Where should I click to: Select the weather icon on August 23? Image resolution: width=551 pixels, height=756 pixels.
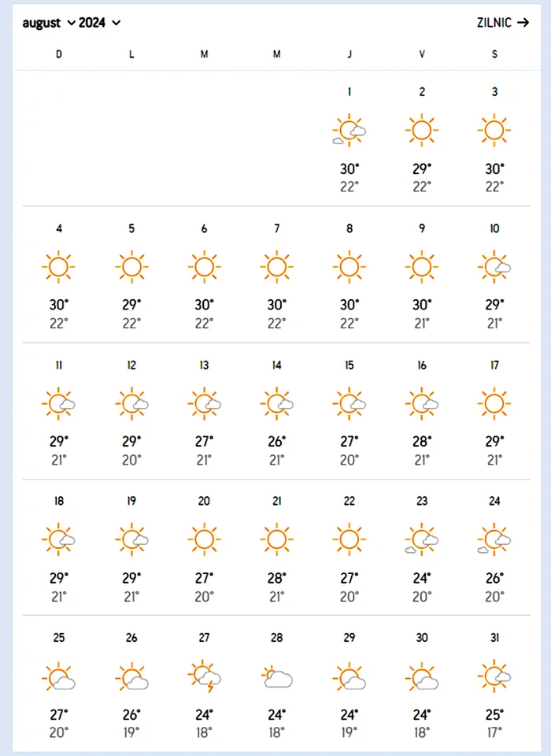[x=422, y=539]
